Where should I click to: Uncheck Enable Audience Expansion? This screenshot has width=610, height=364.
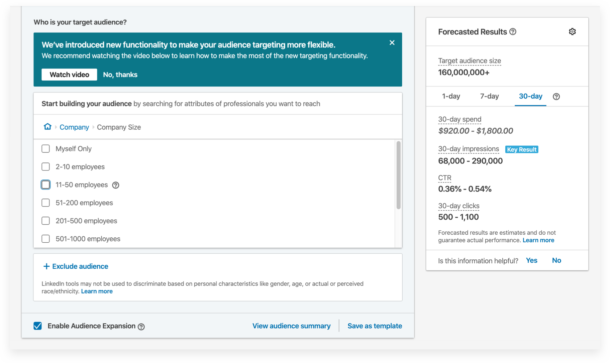[x=38, y=326]
